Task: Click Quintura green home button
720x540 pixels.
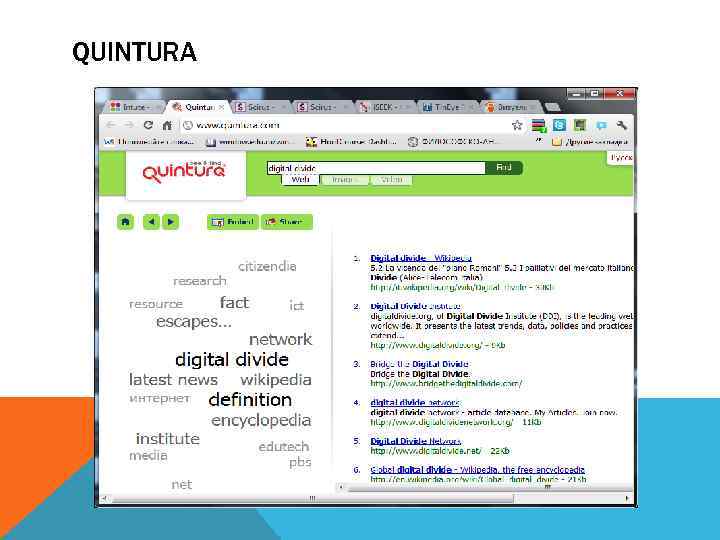Action: click(125, 222)
